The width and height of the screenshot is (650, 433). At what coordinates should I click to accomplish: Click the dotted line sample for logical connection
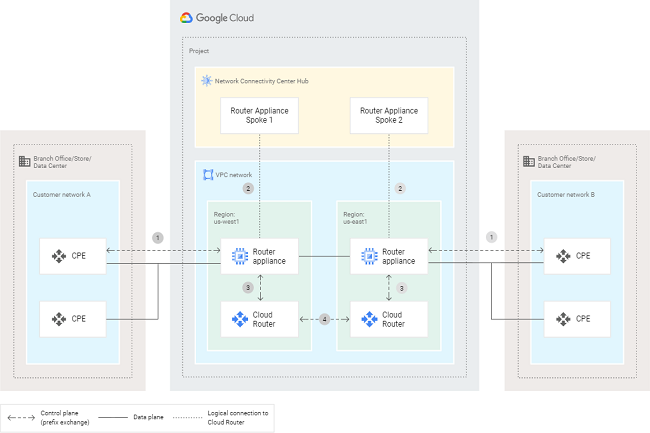187,417
